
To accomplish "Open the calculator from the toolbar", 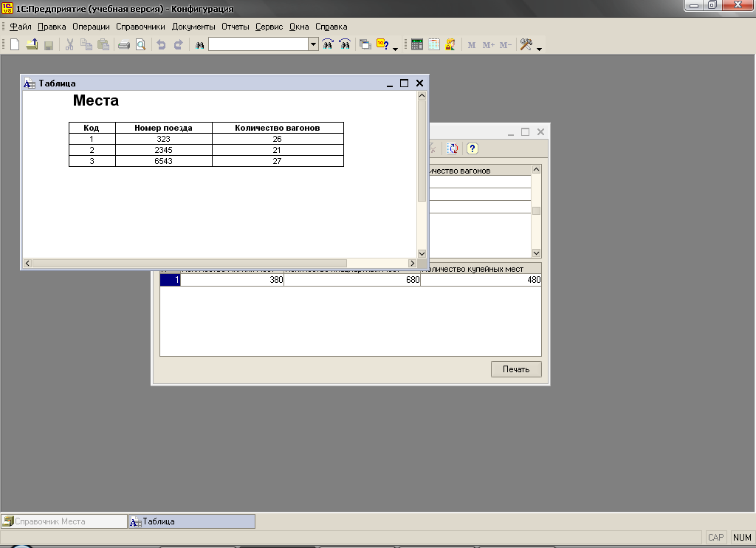I will click(417, 44).
